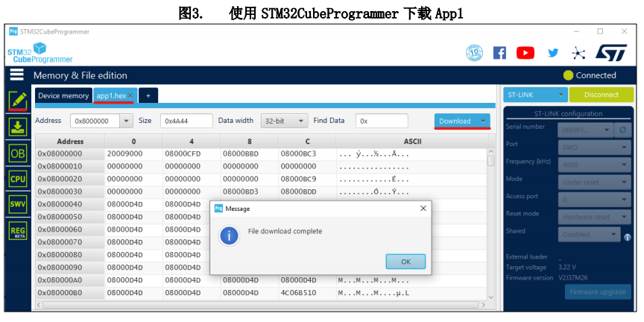Confirm the message with OK
The height and width of the screenshot is (322, 644).
coord(405,262)
